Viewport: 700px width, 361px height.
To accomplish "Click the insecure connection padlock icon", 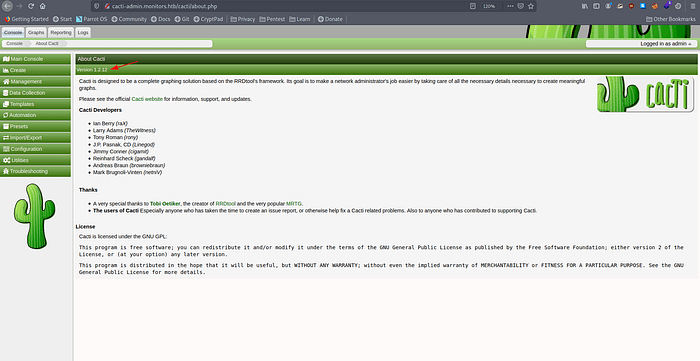I will (x=107, y=6).
